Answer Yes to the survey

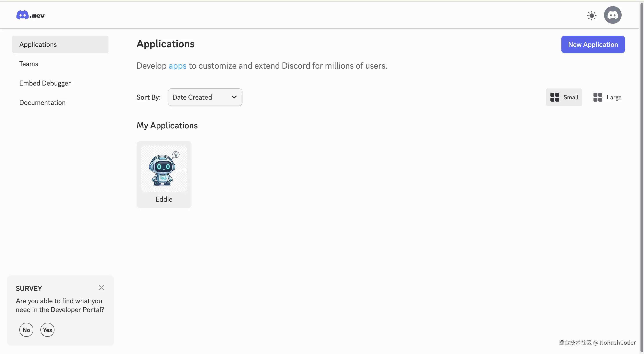pyautogui.click(x=47, y=330)
